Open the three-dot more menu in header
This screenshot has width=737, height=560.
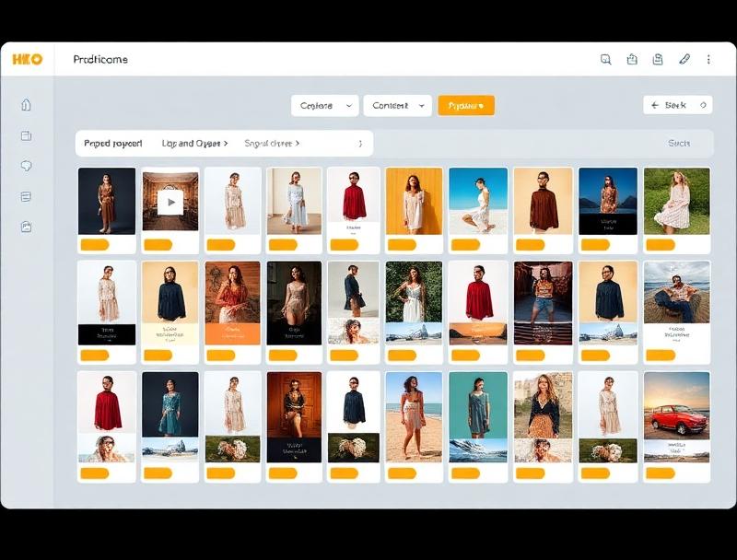point(708,59)
